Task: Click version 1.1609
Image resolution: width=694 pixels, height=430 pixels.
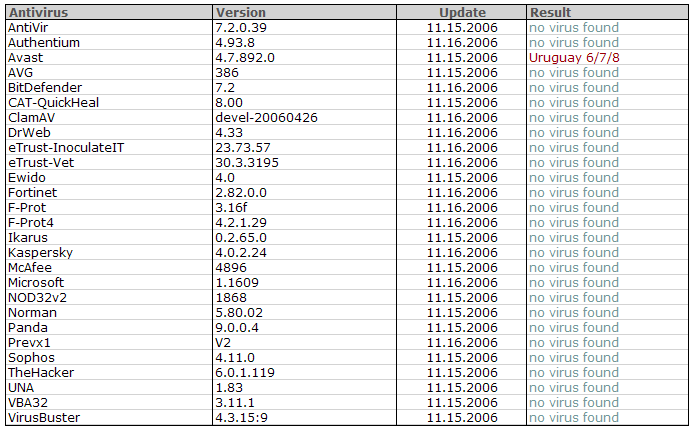Action: [x=237, y=283]
